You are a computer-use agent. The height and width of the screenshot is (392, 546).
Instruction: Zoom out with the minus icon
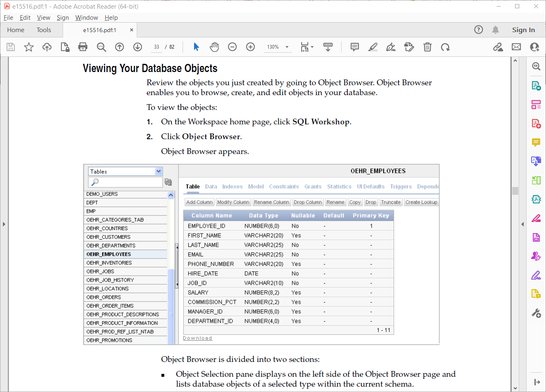coord(232,47)
